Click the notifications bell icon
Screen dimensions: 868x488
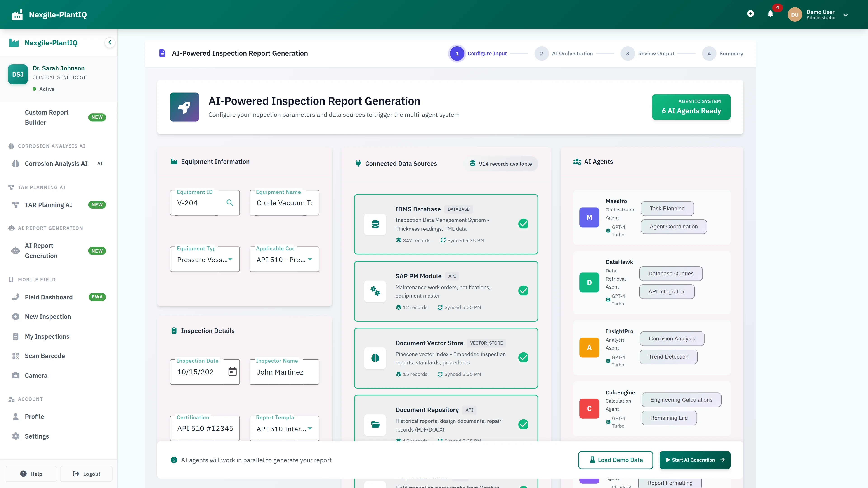771,14
